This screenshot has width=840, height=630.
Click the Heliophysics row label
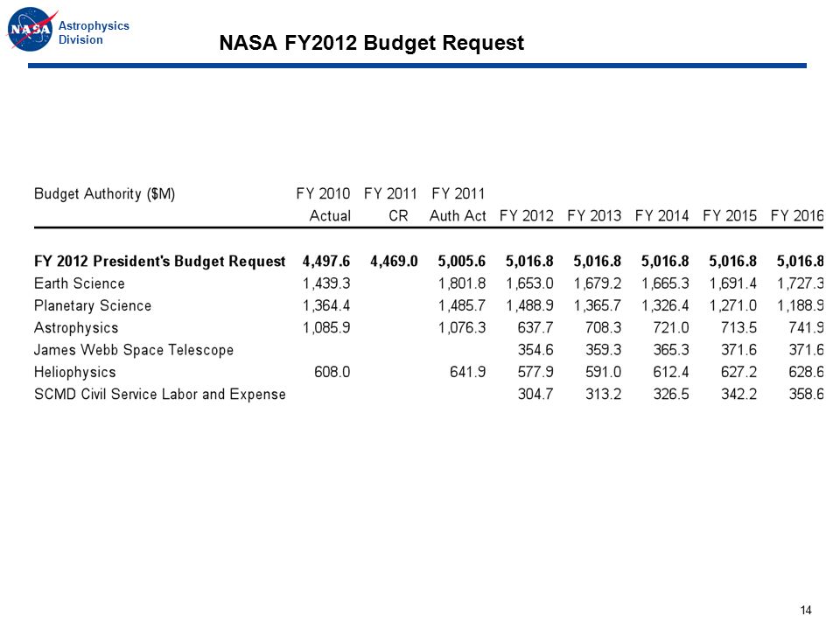75,372
